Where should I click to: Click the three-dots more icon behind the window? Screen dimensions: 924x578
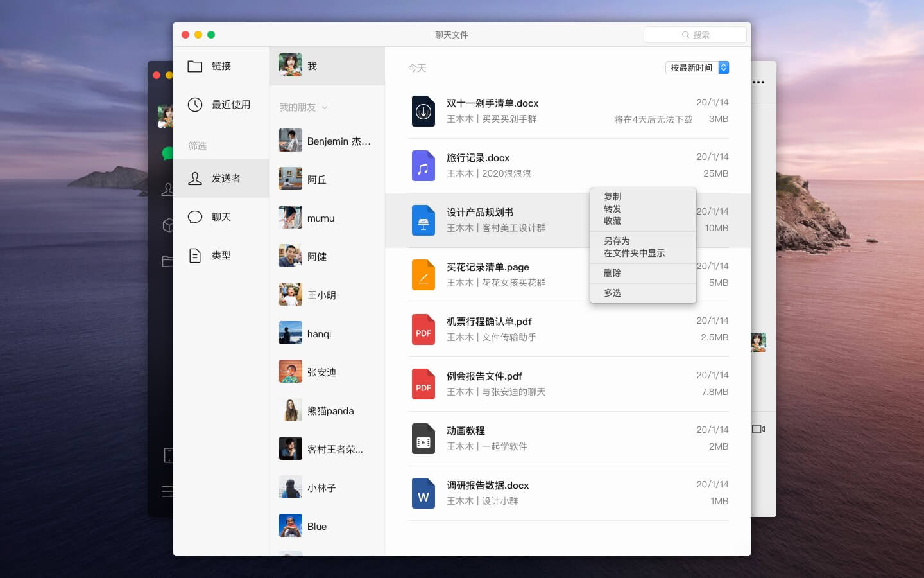(758, 82)
